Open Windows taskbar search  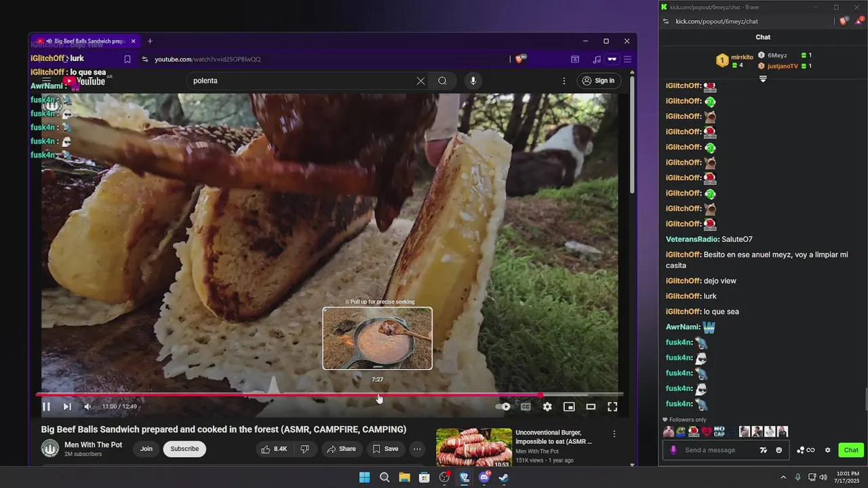click(384, 477)
